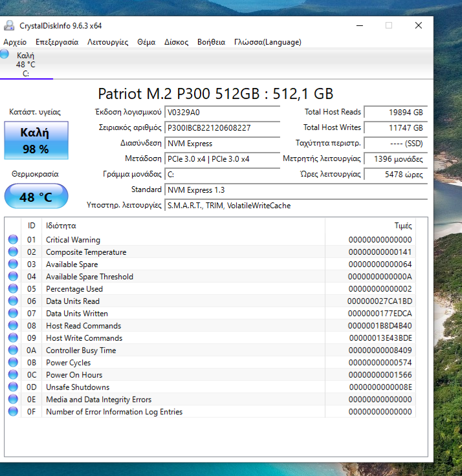Open the Γλώσσα(Language) menu

pos(268,42)
